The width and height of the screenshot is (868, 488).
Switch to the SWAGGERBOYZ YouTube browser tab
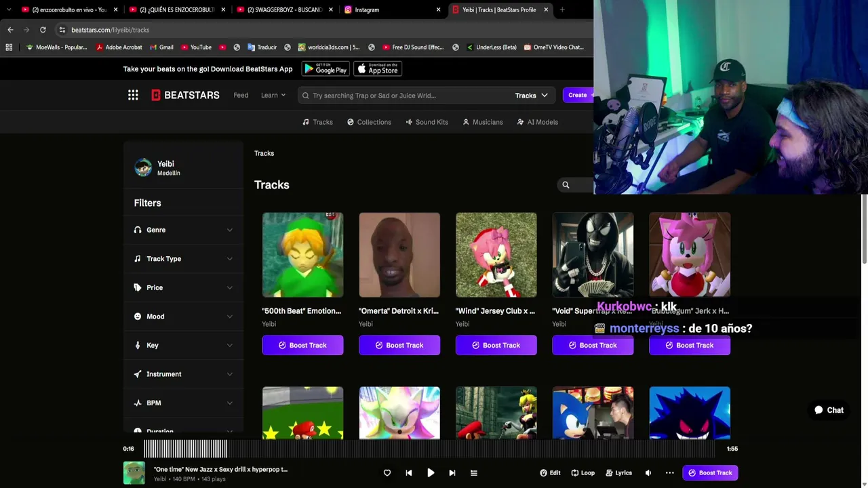pos(284,9)
